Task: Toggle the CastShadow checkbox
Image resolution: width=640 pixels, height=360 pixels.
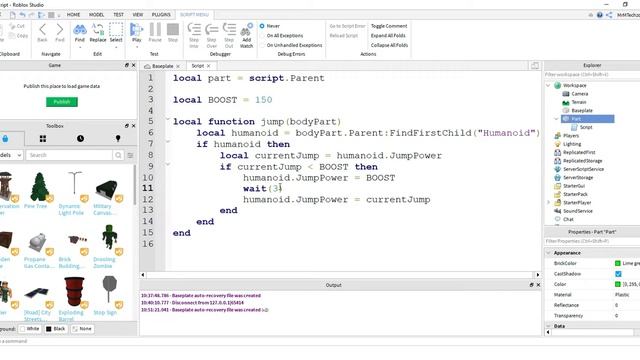Action: pos(618,274)
